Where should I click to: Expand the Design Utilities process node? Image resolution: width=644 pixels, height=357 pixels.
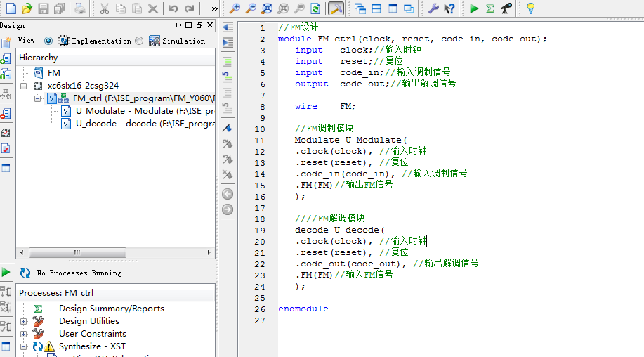point(24,321)
